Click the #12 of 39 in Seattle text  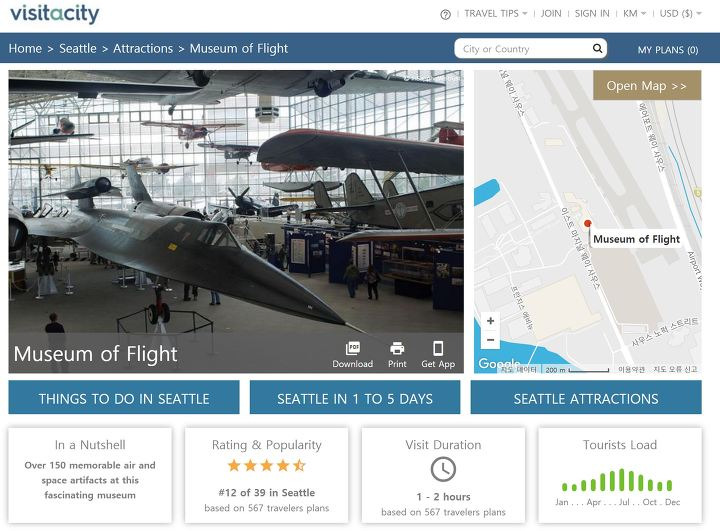click(267, 492)
